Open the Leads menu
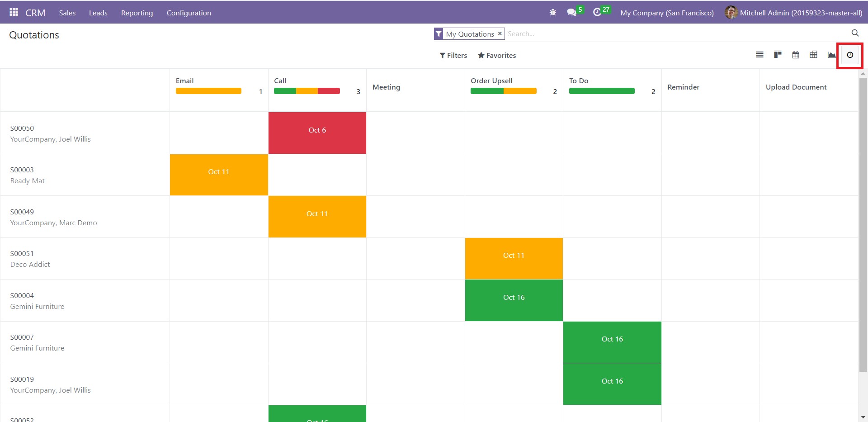 98,13
